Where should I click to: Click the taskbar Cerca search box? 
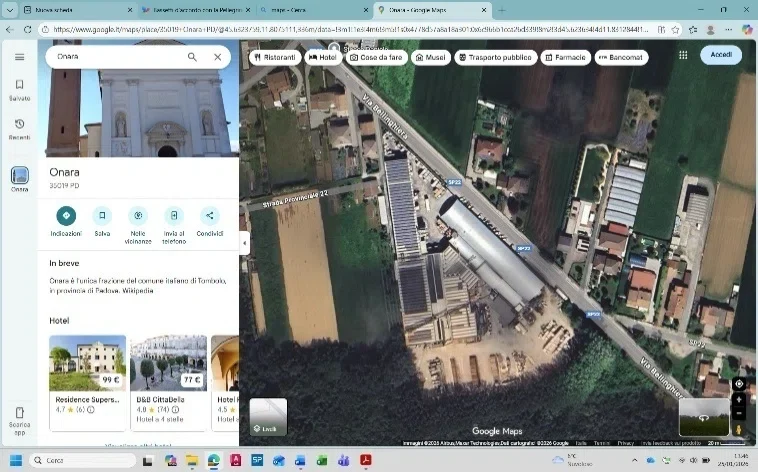click(83, 460)
